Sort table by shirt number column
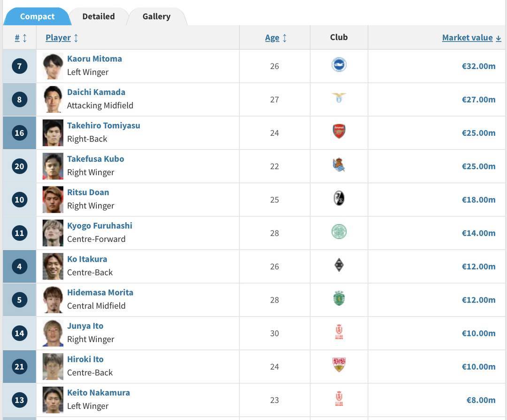Screen dimensions: 507x420 pos(21,38)
